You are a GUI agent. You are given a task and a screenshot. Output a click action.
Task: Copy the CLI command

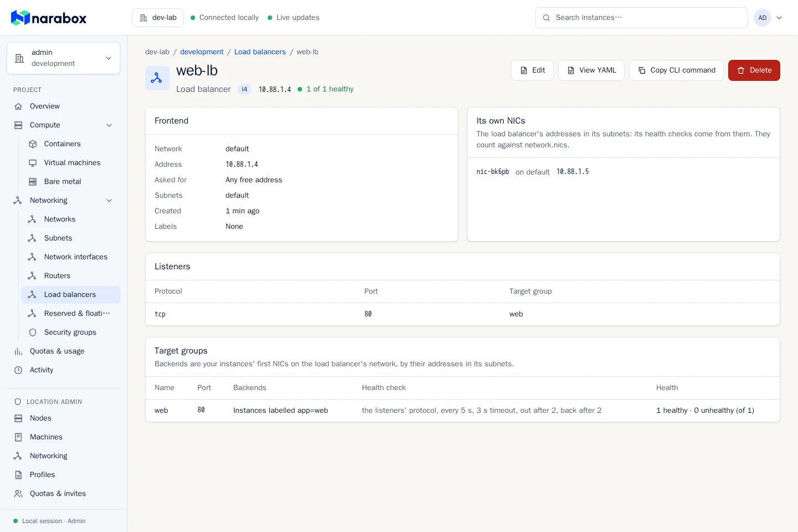point(676,70)
